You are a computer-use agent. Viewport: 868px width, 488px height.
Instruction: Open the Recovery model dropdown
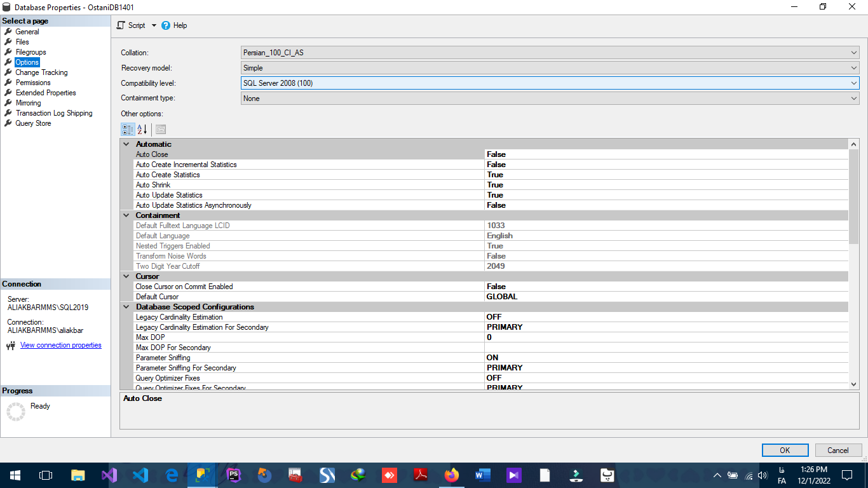(550, 68)
